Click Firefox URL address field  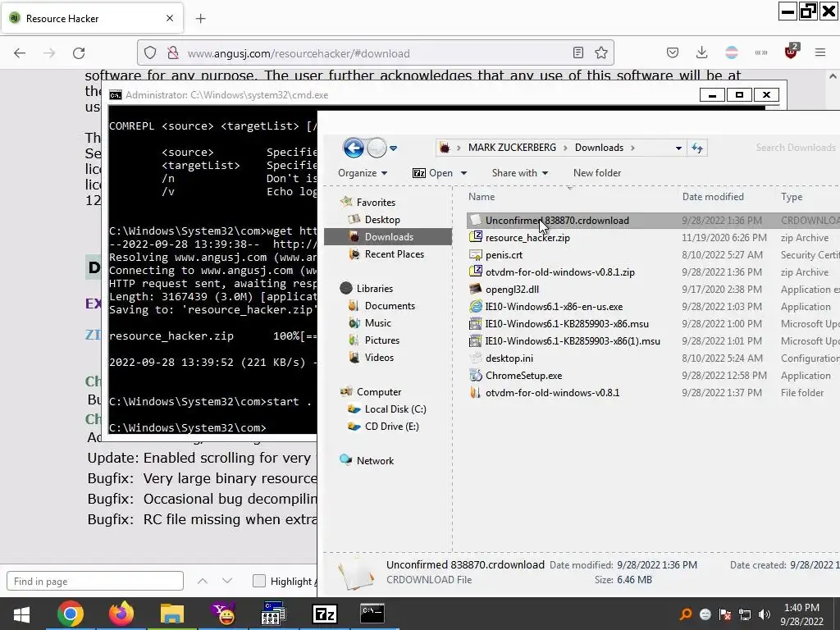(375, 53)
